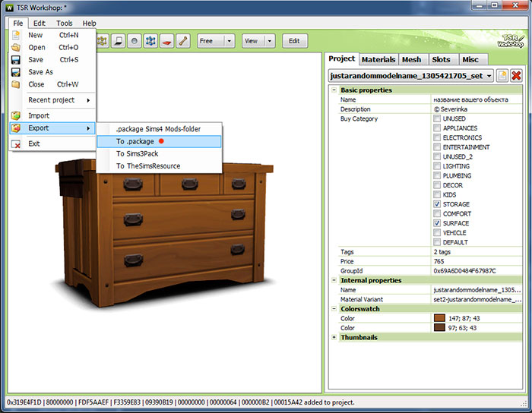
Task: Enable the COMFORT checkbox
Action: pos(437,213)
